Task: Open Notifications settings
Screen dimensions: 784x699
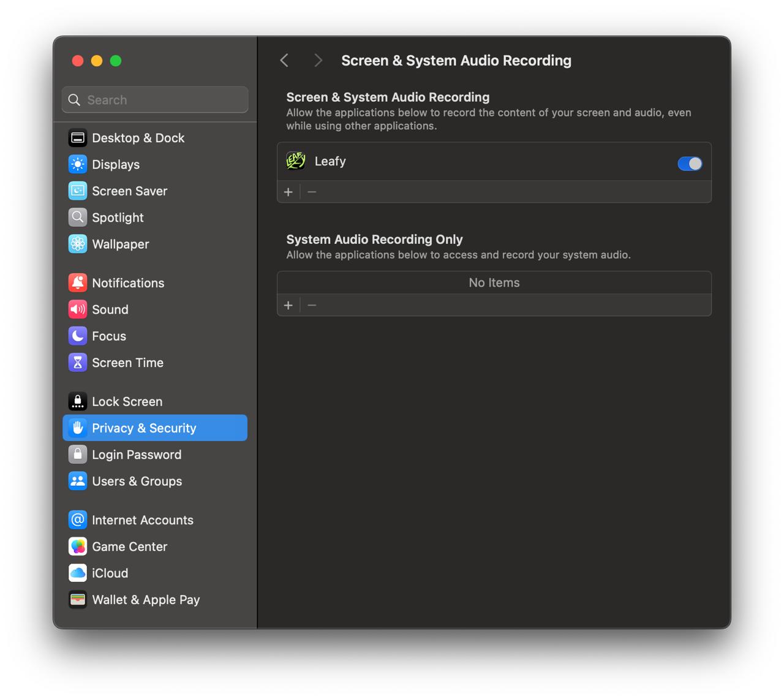Action: [155, 283]
